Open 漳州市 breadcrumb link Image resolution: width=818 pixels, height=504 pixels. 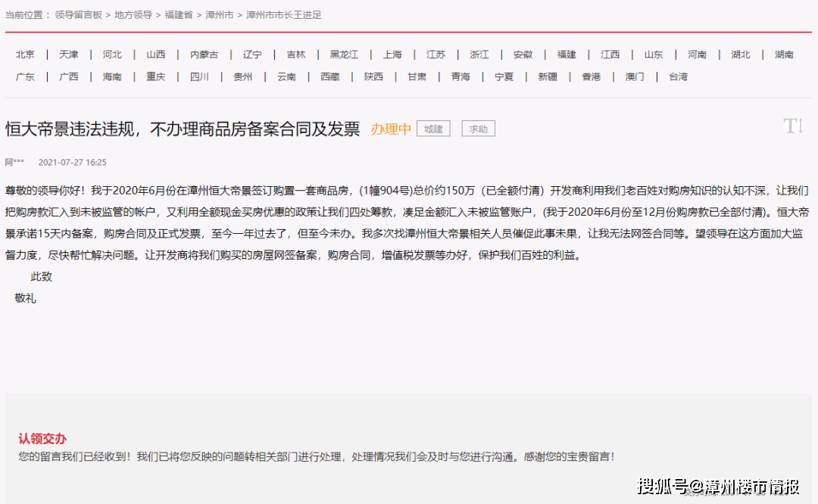(x=220, y=15)
